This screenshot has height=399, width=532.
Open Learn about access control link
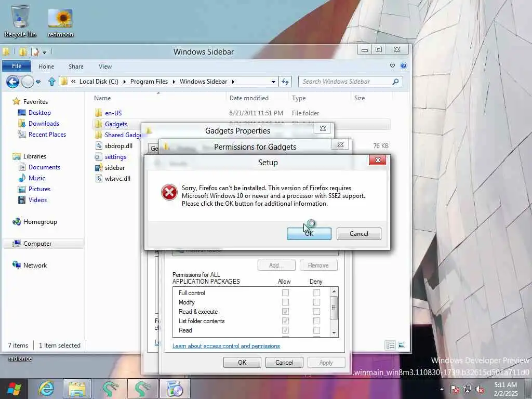pyautogui.click(x=226, y=345)
